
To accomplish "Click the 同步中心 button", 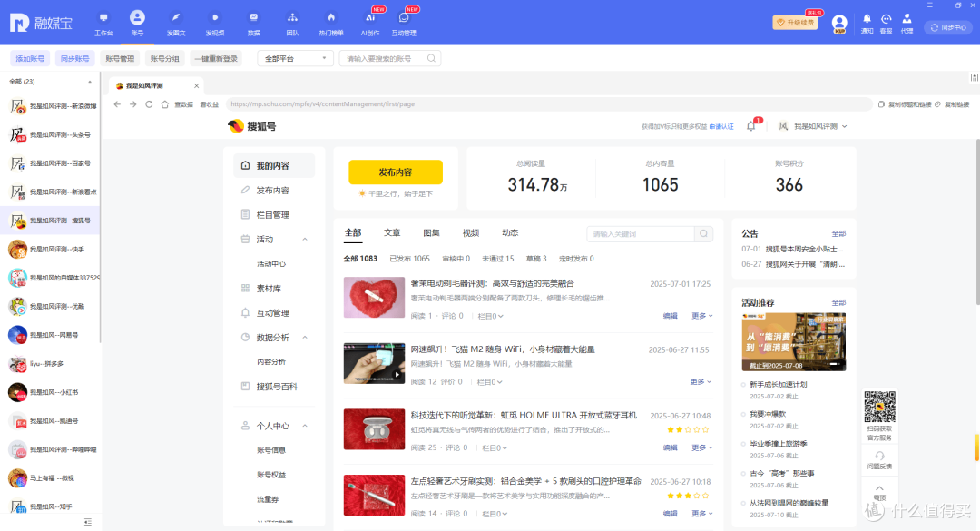I will pyautogui.click(x=948, y=27).
